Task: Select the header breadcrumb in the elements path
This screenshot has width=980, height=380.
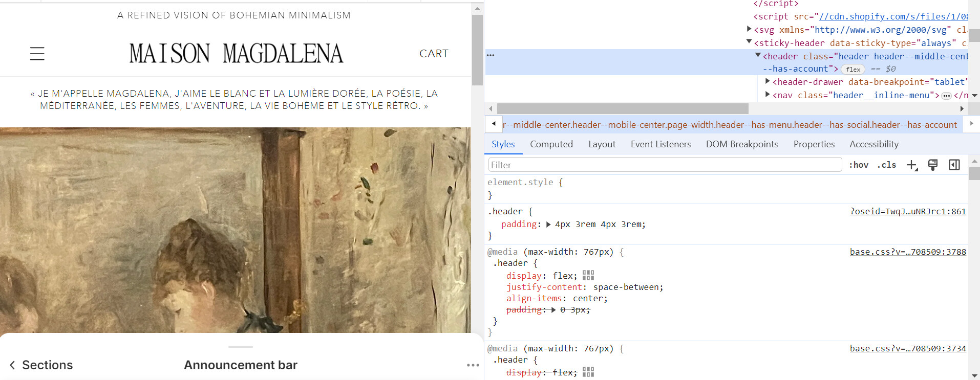Action: coord(730,125)
